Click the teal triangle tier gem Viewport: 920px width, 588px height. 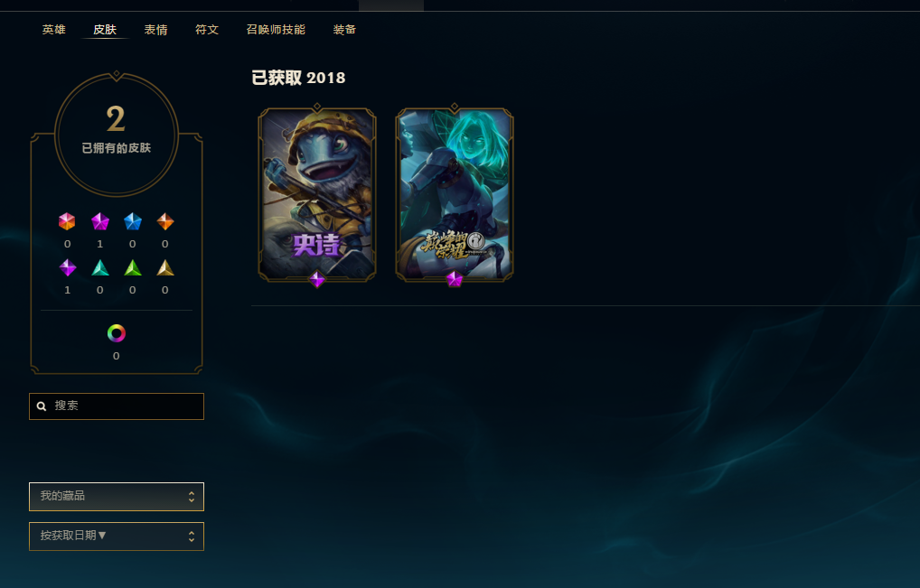coord(100,268)
